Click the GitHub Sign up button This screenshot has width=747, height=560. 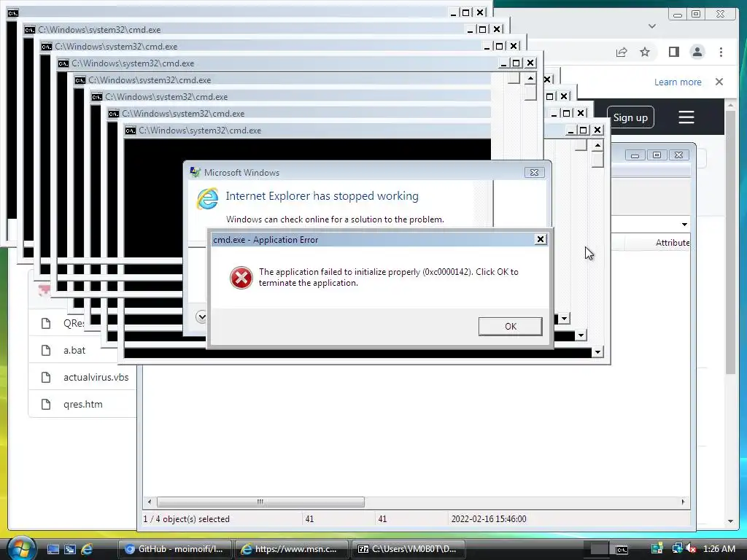tap(630, 117)
